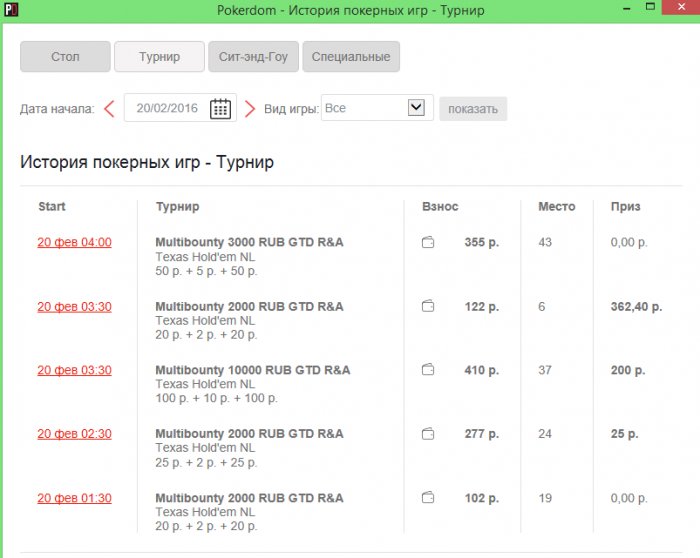The width and height of the screenshot is (700, 558).
Task: Click the Приз column header
Action: tap(625, 207)
